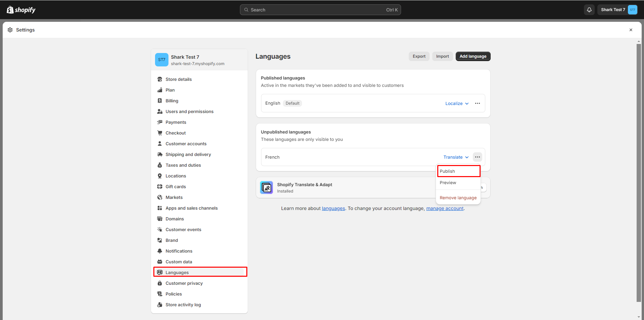
Task: Open the Localize dropdown for English
Action: click(x=456, y=103)
